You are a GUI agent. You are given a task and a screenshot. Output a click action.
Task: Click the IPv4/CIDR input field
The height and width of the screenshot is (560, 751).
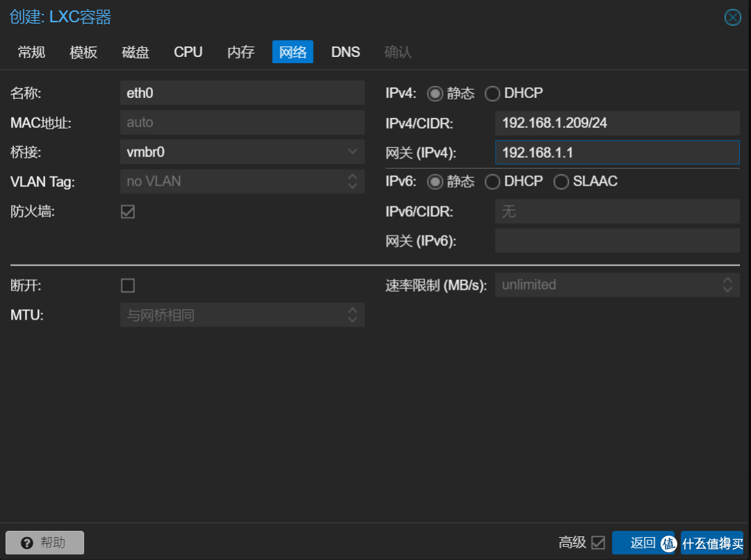click(x=617, y=123)
